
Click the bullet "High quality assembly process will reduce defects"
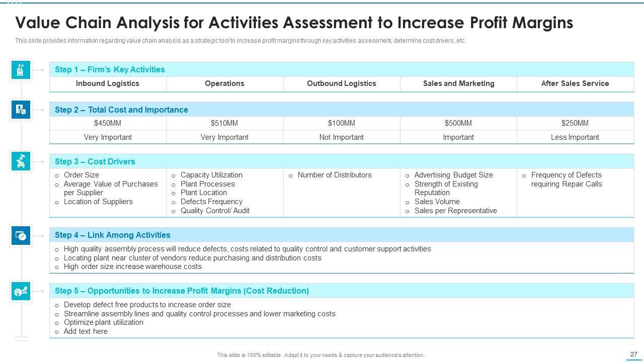pyautogui.click(x=248, y=249)
